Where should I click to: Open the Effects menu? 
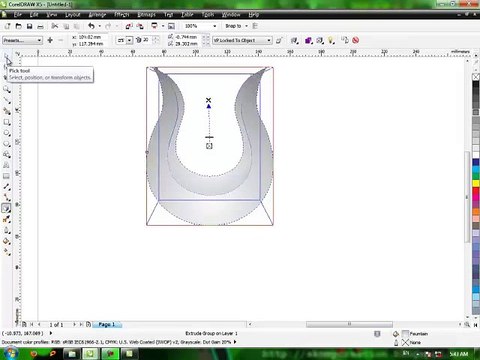pos(122,15)
